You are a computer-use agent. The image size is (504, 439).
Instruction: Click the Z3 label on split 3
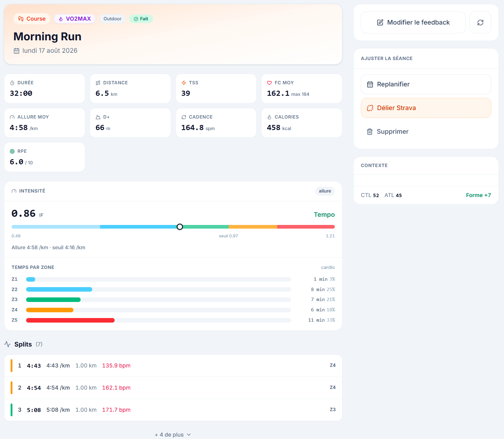click(x=333, y=410)
